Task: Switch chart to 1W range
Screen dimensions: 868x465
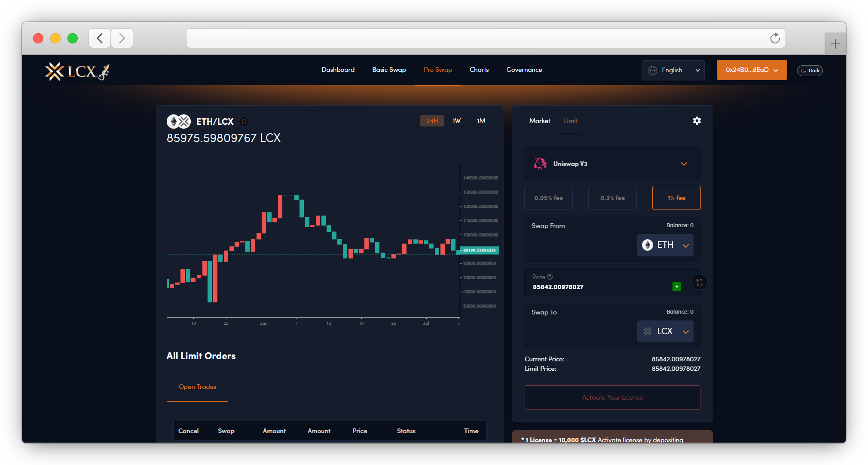Action: pyautogui.click(x=456, y=121)
